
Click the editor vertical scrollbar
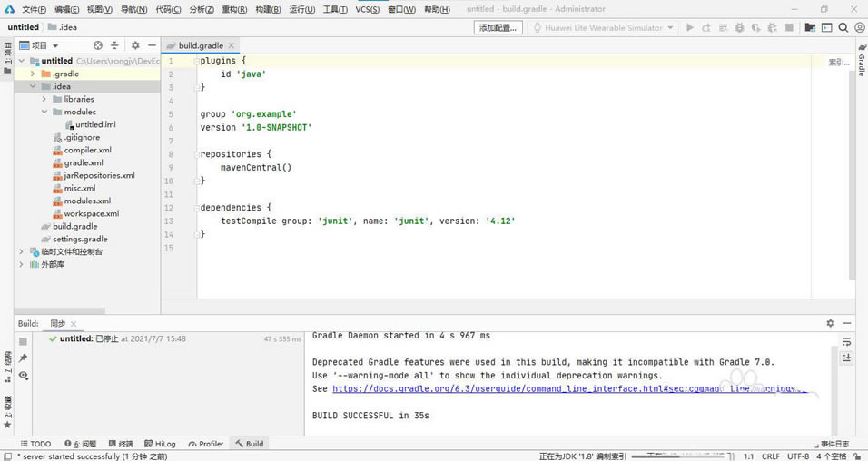(x=852, y=174)
